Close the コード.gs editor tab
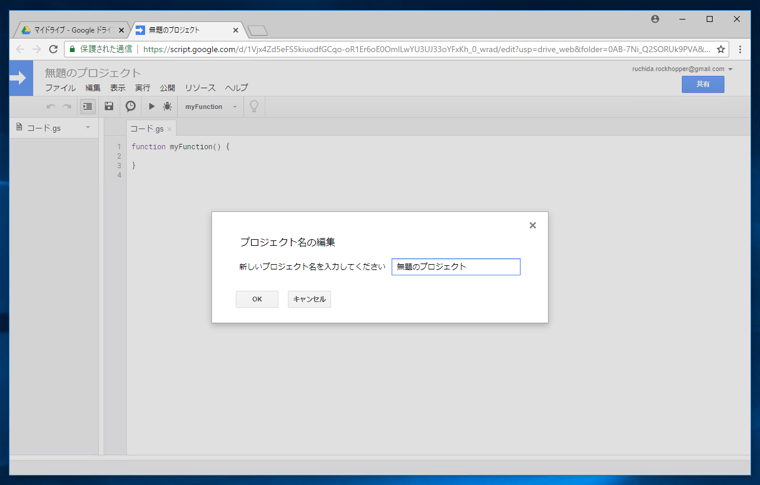Viewport: 760px width, 485px height. pos(169,129)
